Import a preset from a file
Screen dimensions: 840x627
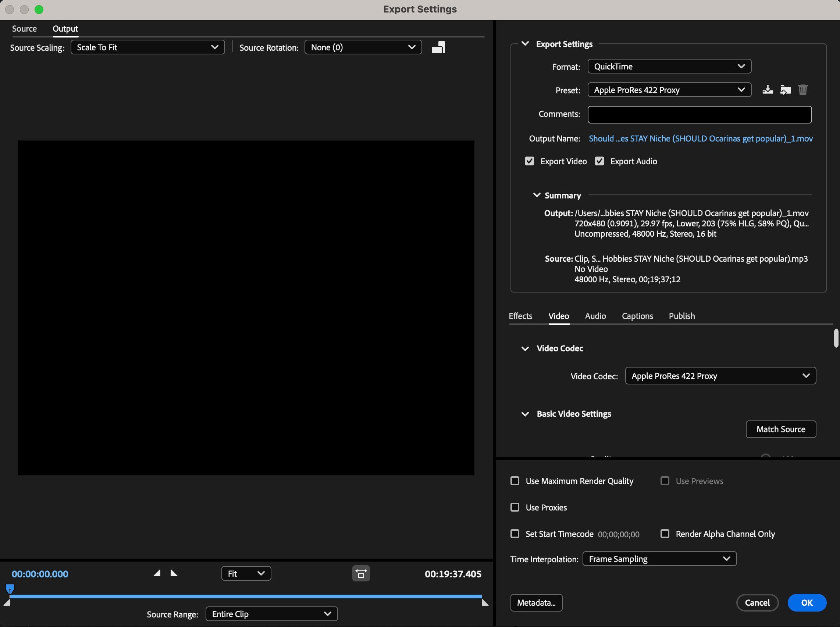785,90
